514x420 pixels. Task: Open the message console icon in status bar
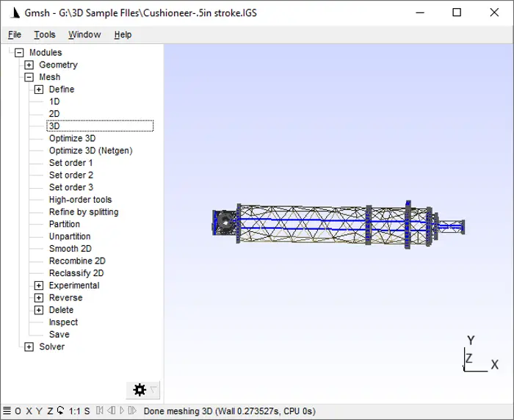7,410
